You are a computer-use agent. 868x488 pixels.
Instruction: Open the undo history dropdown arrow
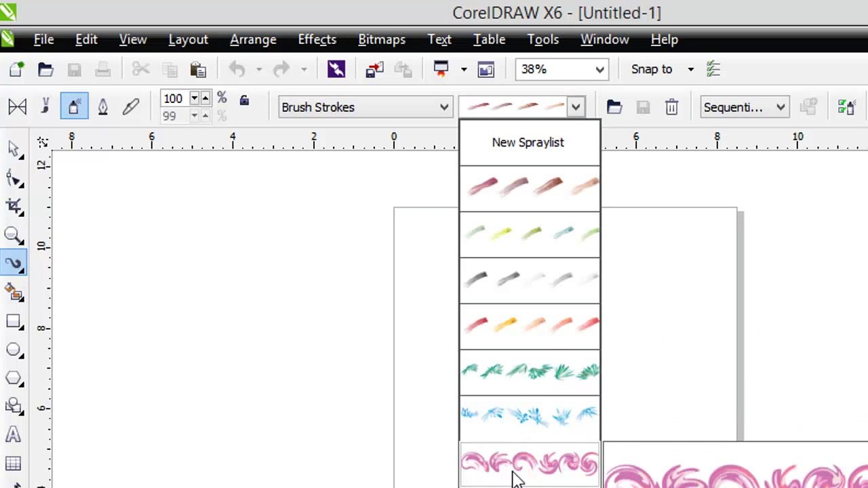[x=258, y=69]
